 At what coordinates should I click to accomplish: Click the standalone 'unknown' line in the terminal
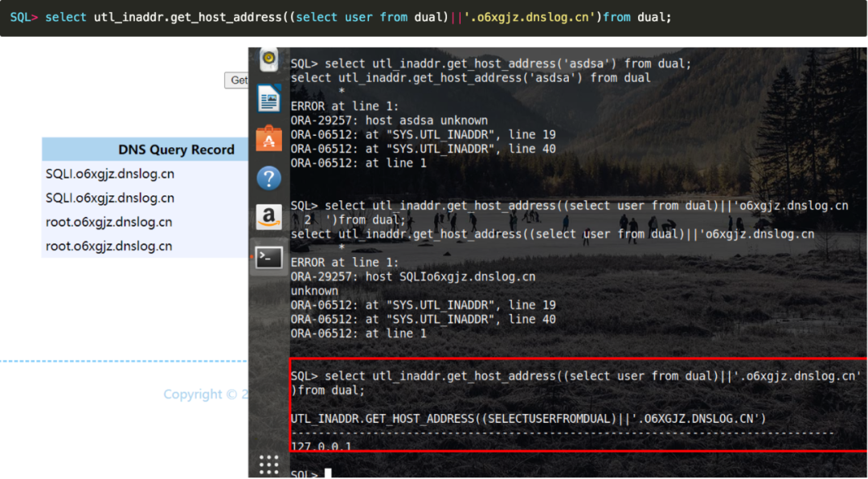[314, 291]
